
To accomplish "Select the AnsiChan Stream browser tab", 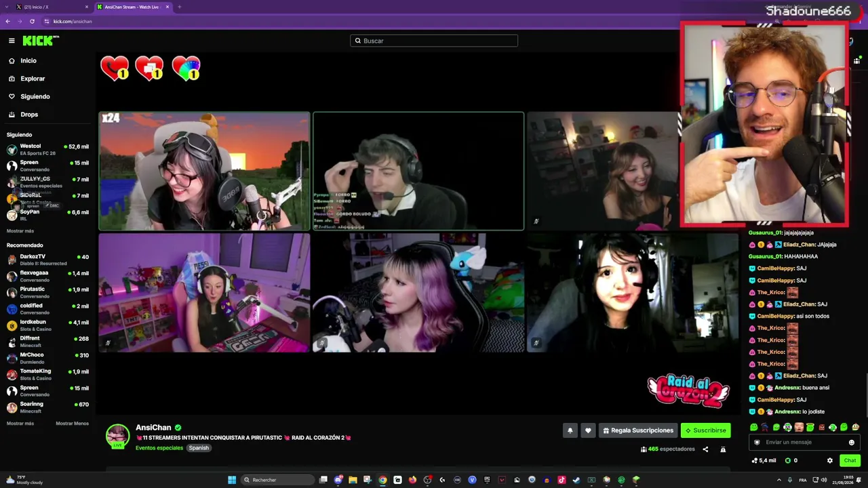I will point(133,7).
